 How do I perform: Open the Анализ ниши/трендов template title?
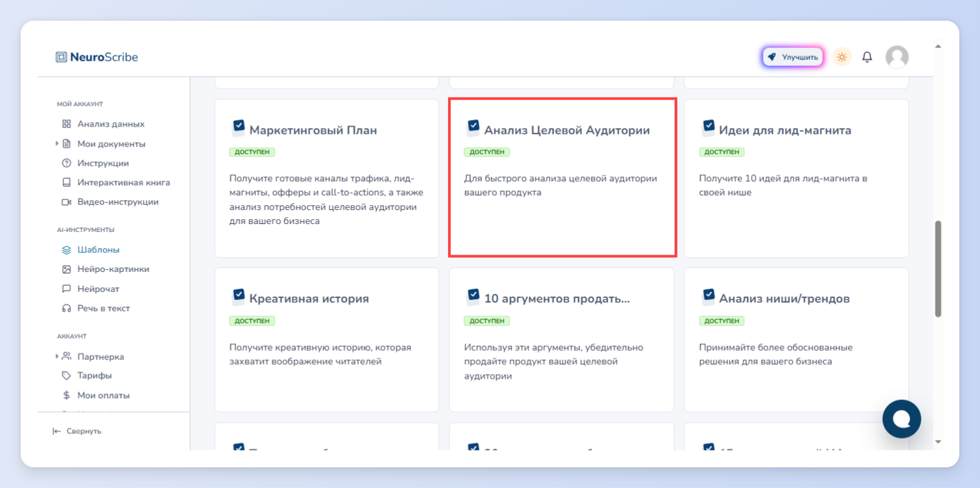click(785, 299)
